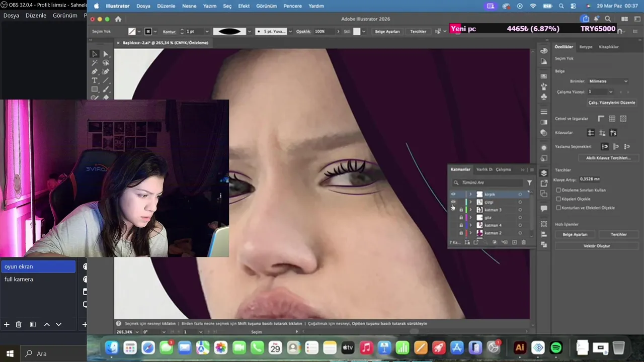Activate the Line Segment tool
Image resolution: width=644 pixels, height=362 pixels.
[106, 80]
